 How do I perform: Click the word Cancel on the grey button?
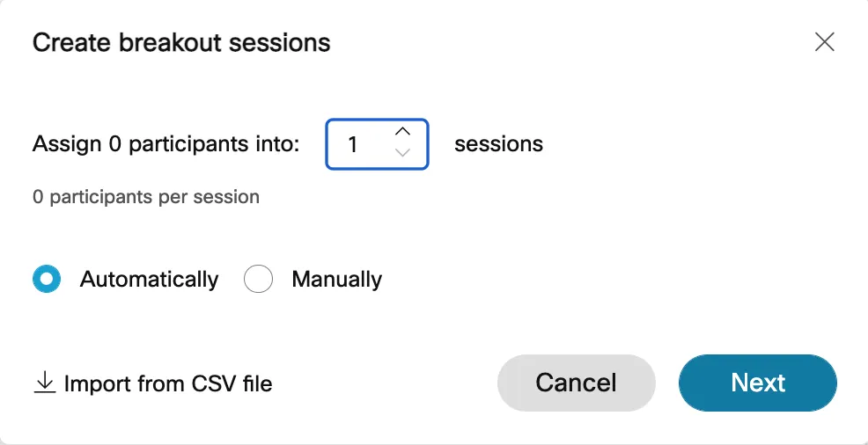tap(576, 383)
